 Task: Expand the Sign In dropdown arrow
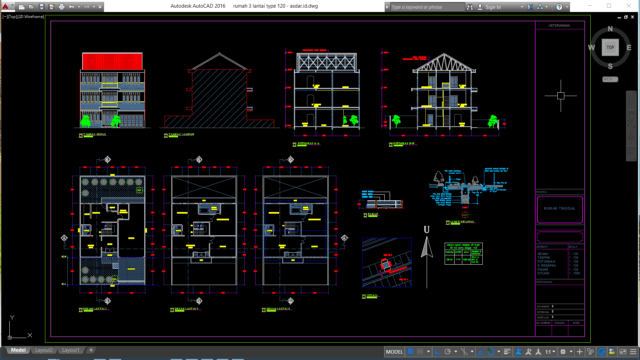[522, 7]
